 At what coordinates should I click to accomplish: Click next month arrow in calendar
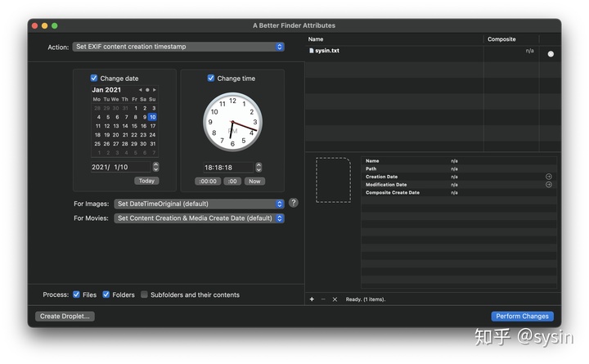154,90
